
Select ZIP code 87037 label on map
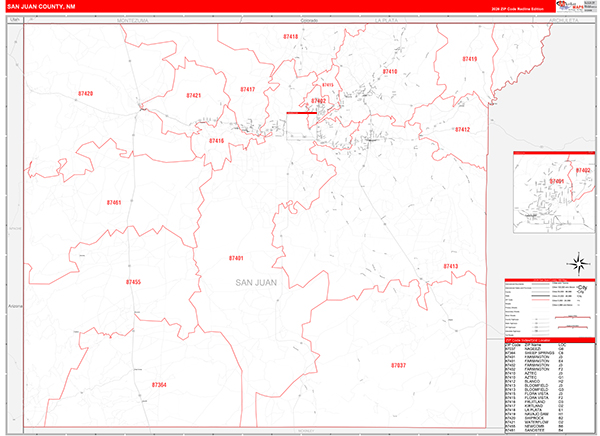(x=398, y=366)
